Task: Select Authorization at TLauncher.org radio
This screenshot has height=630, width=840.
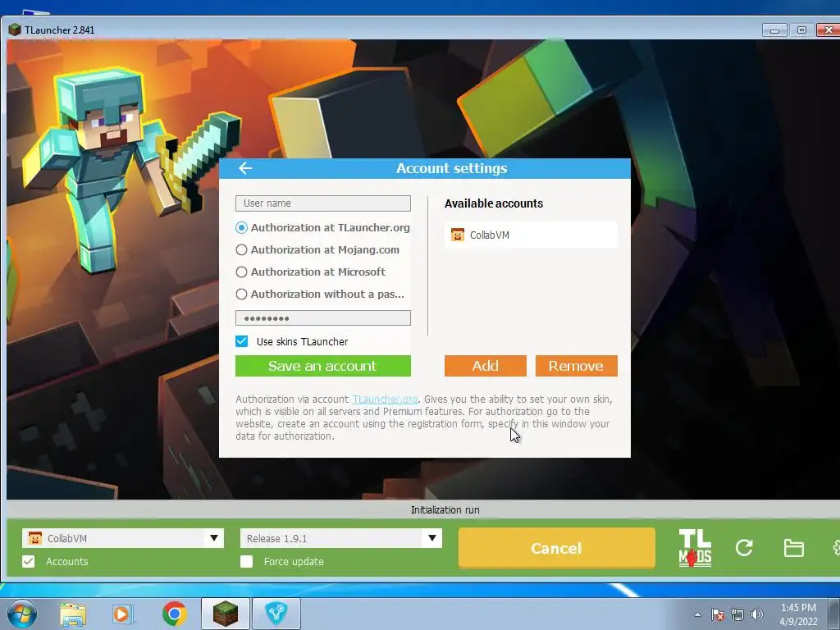Action: (x=242, y=228)
